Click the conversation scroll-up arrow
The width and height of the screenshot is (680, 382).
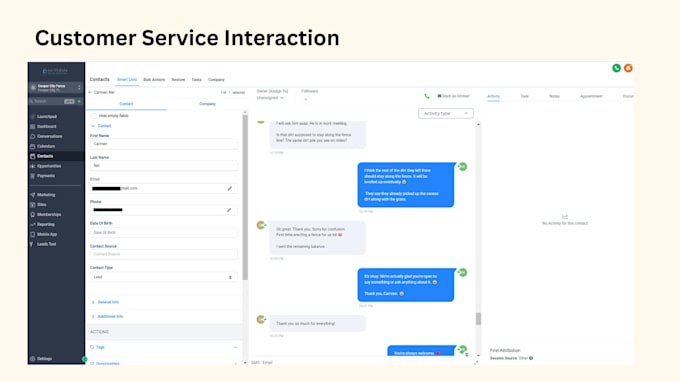pos(478,124)
